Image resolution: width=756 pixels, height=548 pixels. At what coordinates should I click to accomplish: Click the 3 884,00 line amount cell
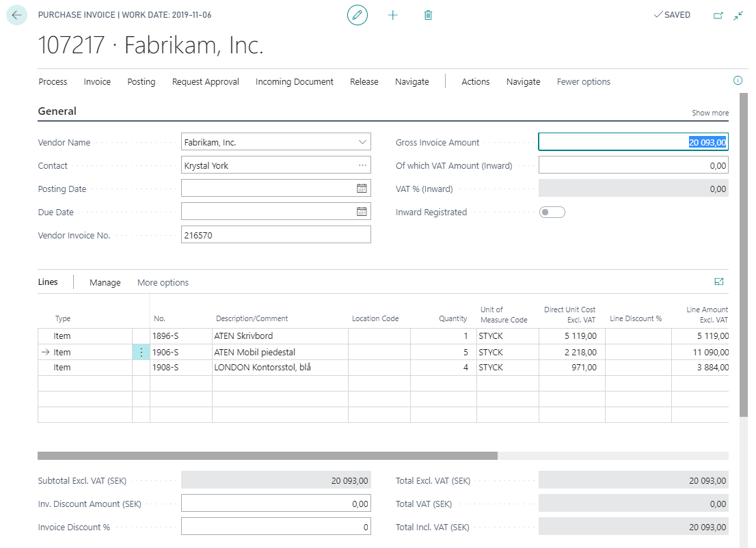tap(700, 367)
